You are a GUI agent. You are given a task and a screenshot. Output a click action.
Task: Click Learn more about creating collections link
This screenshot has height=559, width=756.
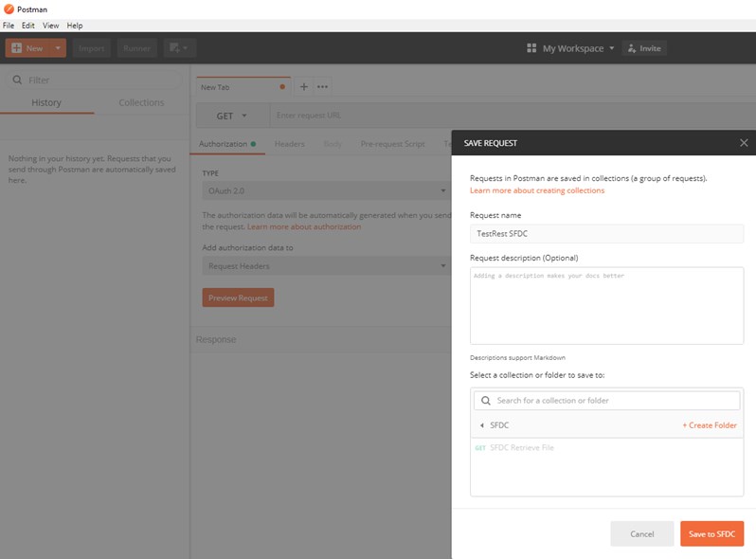(537, 190)
